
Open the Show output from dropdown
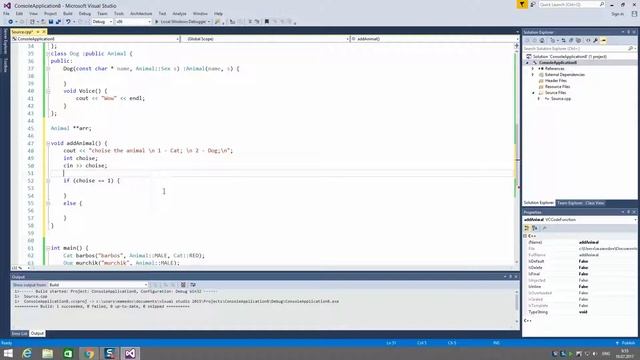tap(98, 285)
